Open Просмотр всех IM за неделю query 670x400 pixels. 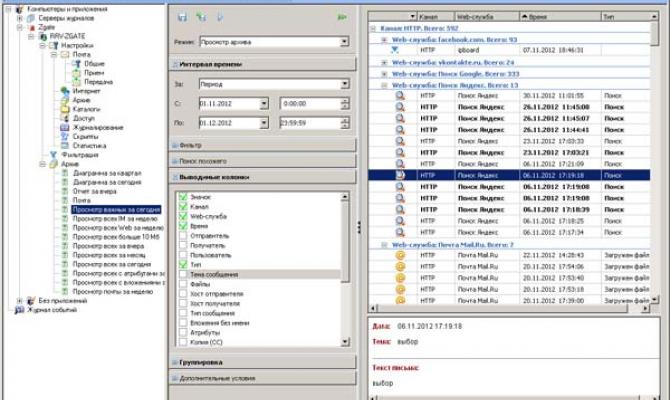click(115, 218)
